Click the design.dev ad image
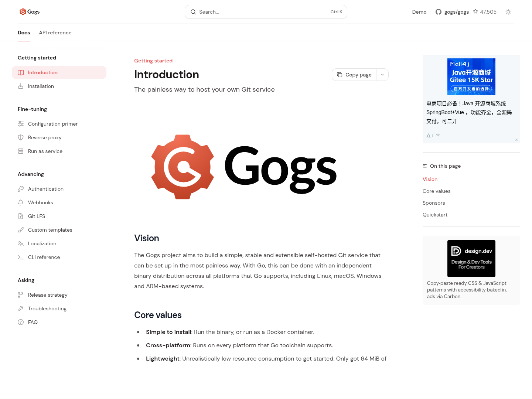 click(x=471, y=259)
